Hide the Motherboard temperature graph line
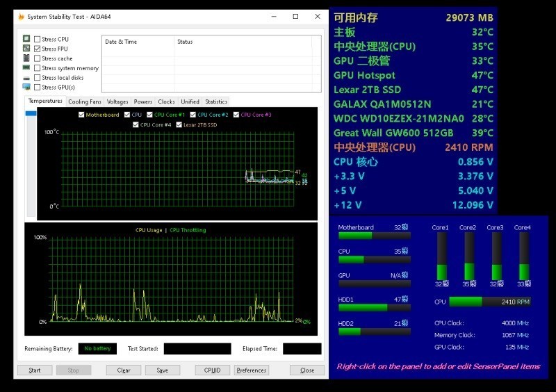The image size is (556, 392). [x=81, y=115]
